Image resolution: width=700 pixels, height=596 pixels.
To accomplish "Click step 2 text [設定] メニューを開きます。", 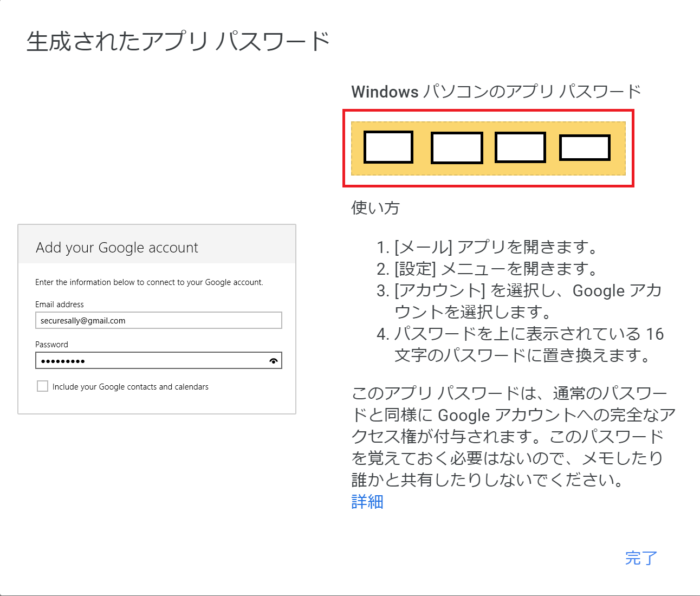I will coord(496,269).
